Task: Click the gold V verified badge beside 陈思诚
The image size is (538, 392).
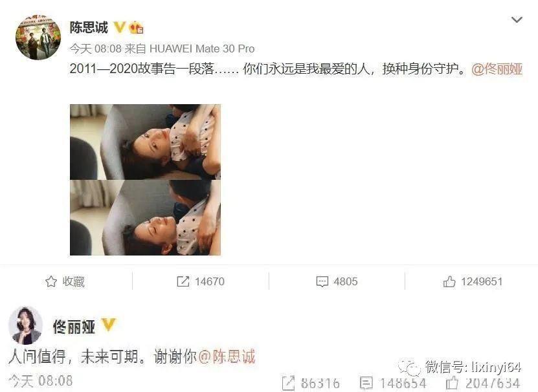Action: point(119,27)
